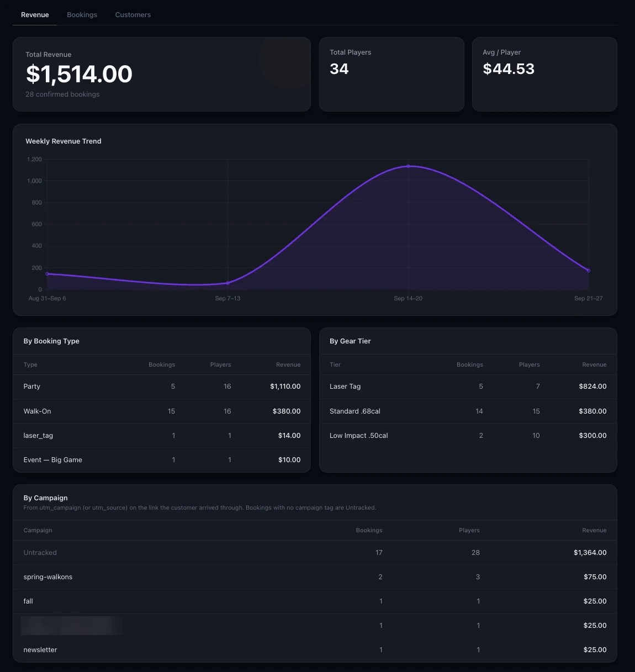Click the $1,514.00 total revenue figure
The height and width of the screenshot is (672, 635).
pos(79,74)
